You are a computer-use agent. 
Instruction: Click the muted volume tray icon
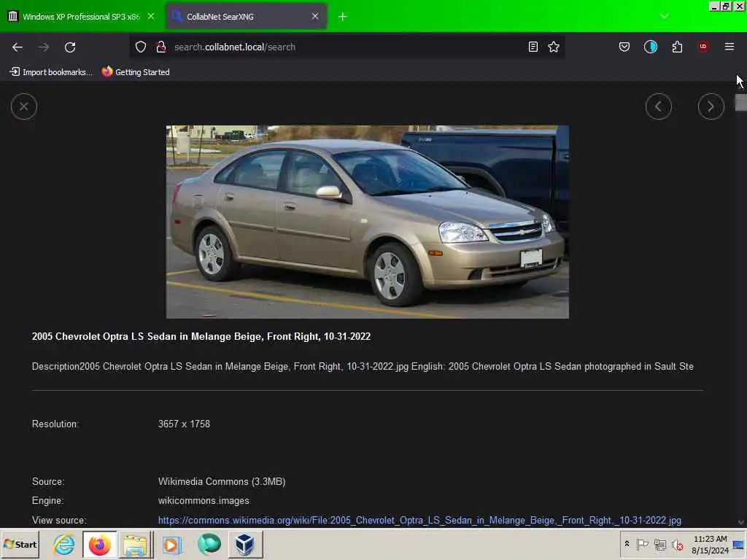coord(677,544)
